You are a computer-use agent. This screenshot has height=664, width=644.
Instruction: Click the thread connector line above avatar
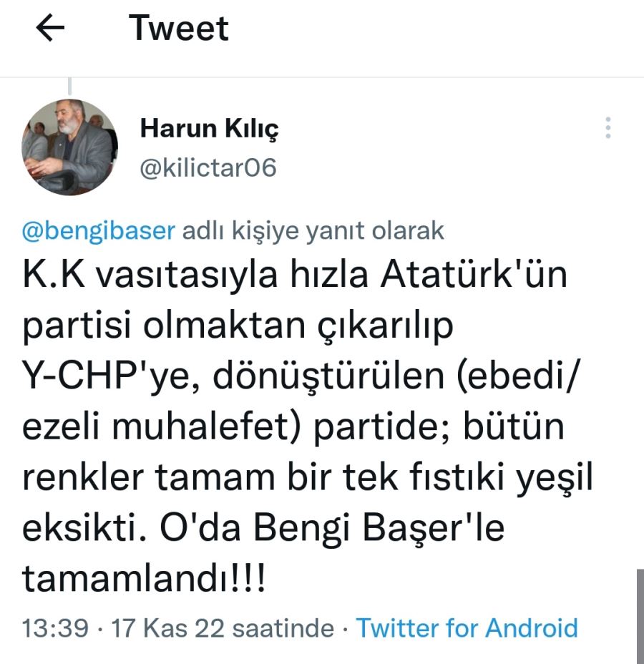70,87
